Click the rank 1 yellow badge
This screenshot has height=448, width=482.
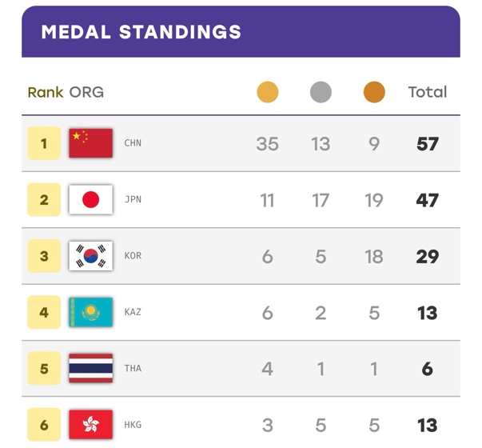pos(44,143)
